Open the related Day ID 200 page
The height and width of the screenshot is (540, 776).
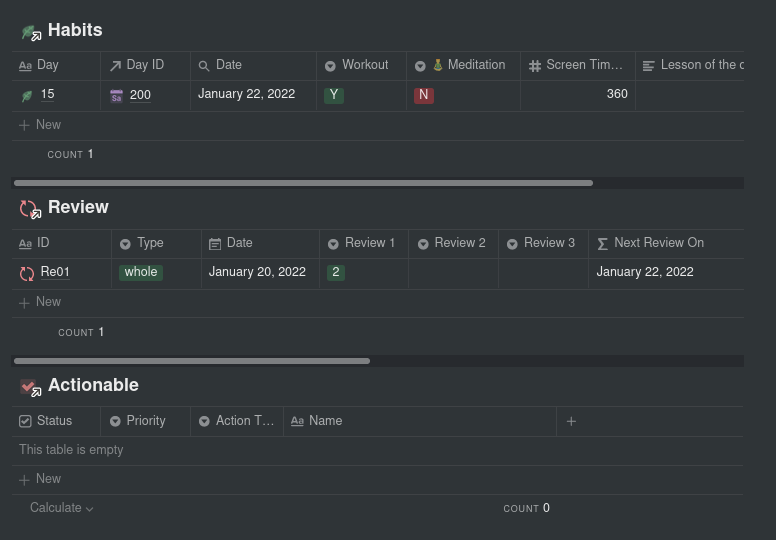click(x=140, y=95)
